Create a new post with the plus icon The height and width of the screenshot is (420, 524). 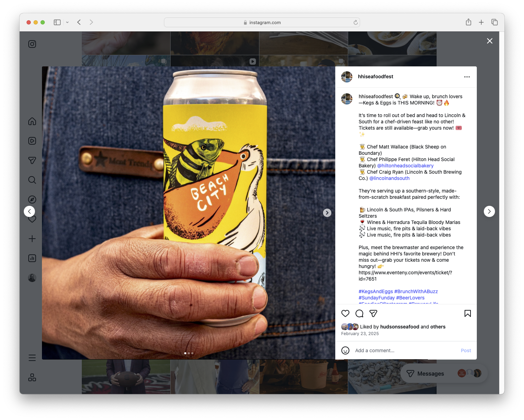pyautogui.click(x=32, y=239)
